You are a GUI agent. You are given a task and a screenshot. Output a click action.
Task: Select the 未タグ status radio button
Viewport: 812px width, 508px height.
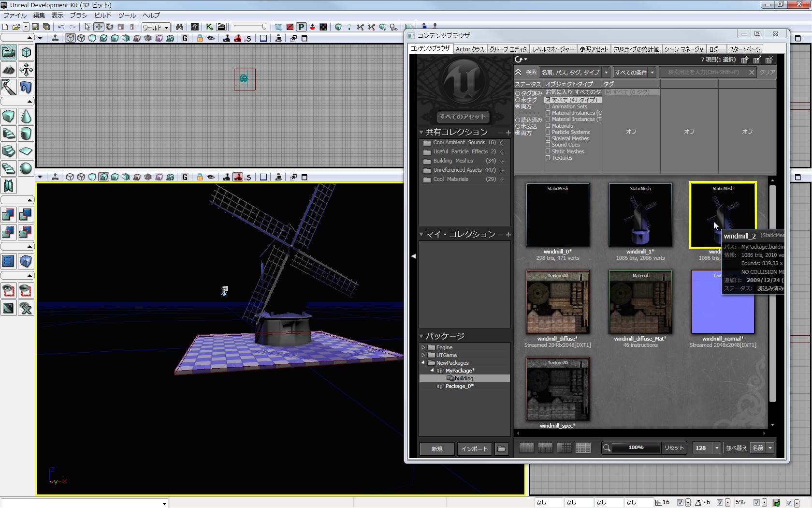click(x=518, y=100)
